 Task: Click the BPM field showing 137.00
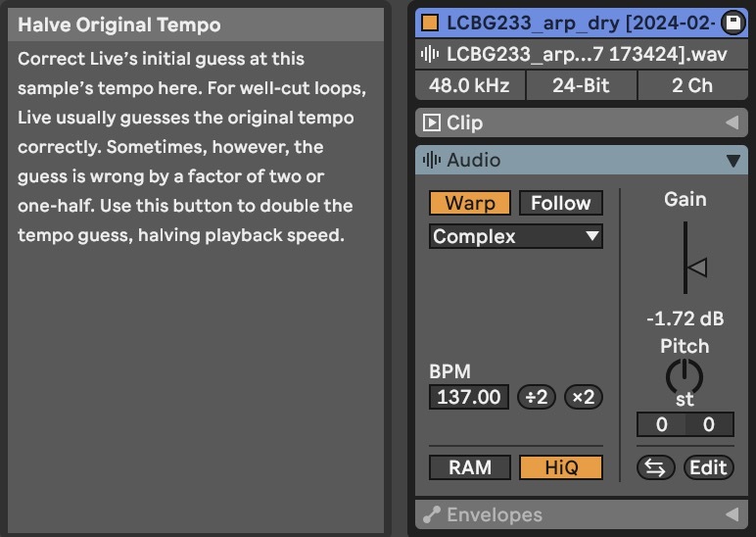[469, 397]
